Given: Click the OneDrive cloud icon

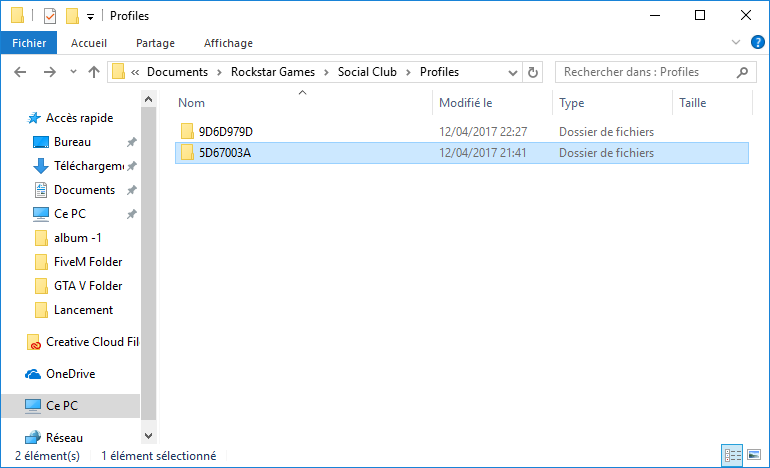Looking at the screenshot, I should coord(33,374).
